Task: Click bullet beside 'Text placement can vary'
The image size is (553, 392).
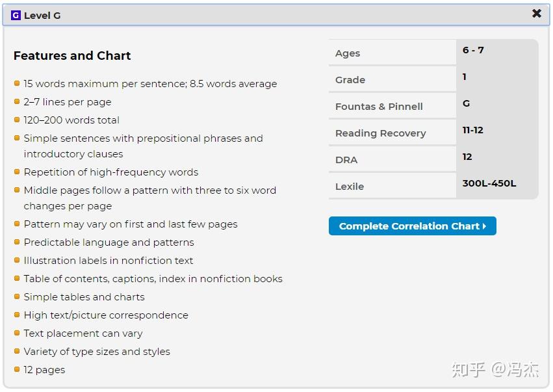Action: tap(17, 333)
